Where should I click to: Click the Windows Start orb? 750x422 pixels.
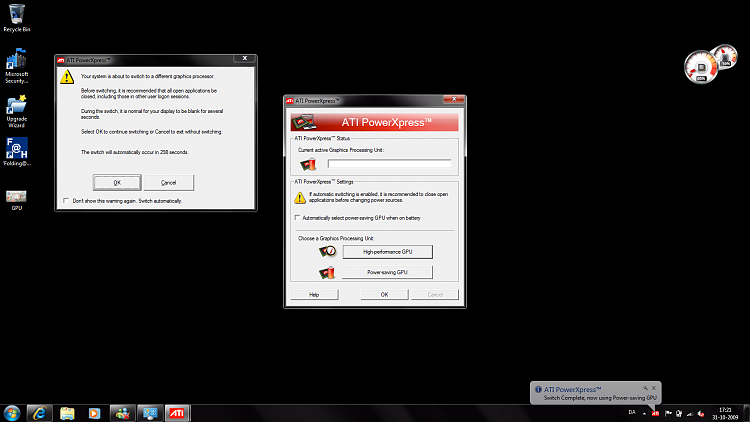click(12, 413)
